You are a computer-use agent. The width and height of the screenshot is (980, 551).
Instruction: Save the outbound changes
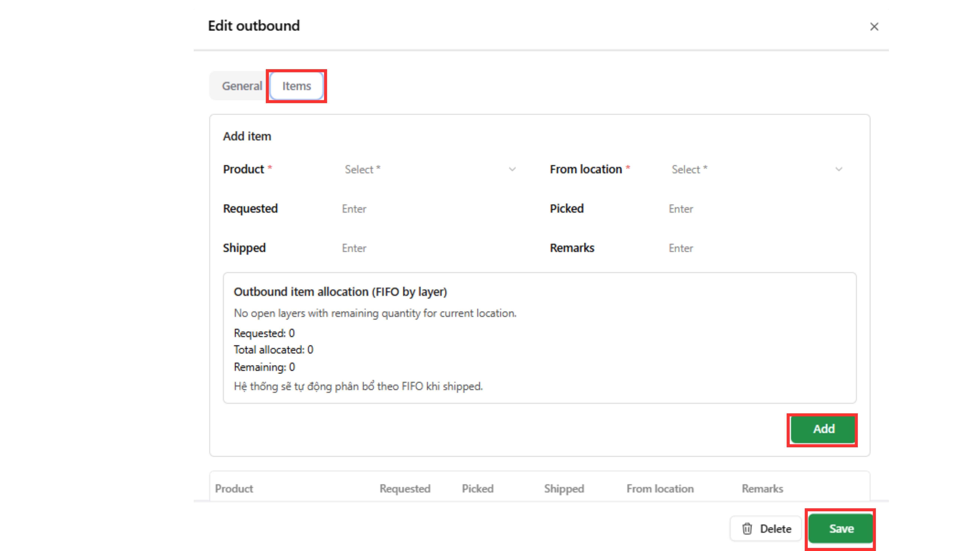point(841,529)
